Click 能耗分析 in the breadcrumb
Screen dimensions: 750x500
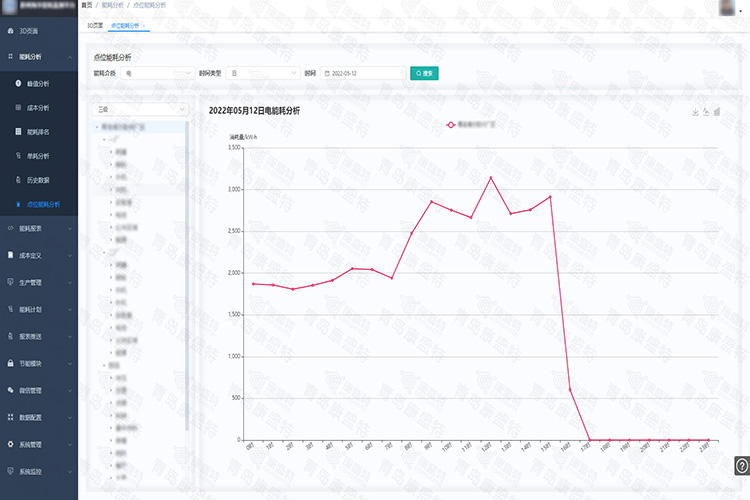pyautogui.click(x=112, y=5)
